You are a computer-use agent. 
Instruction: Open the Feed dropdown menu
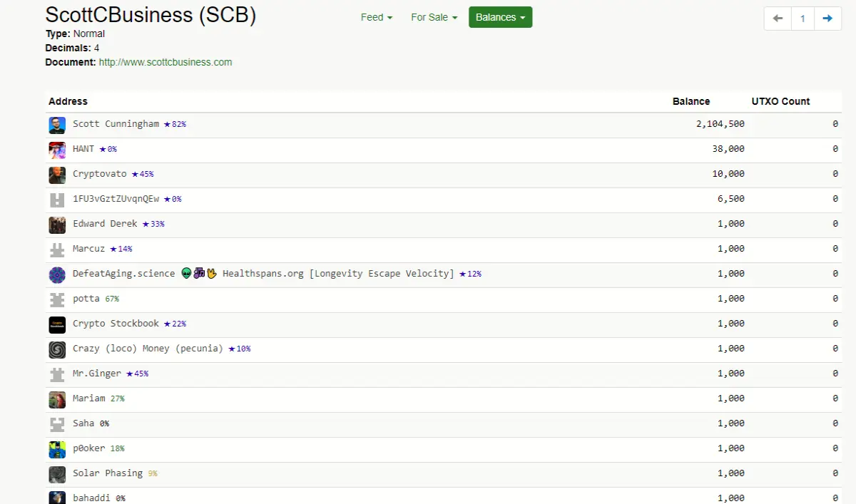pos(377,17)
